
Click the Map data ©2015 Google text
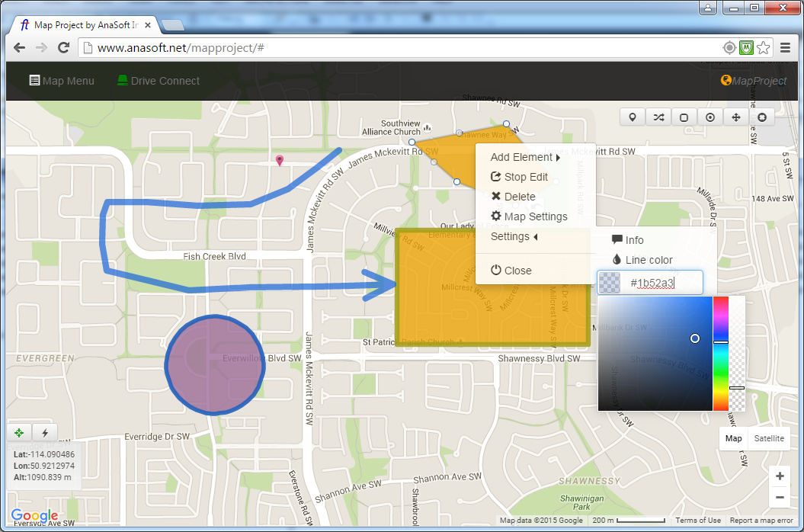[x=542, y=521]
